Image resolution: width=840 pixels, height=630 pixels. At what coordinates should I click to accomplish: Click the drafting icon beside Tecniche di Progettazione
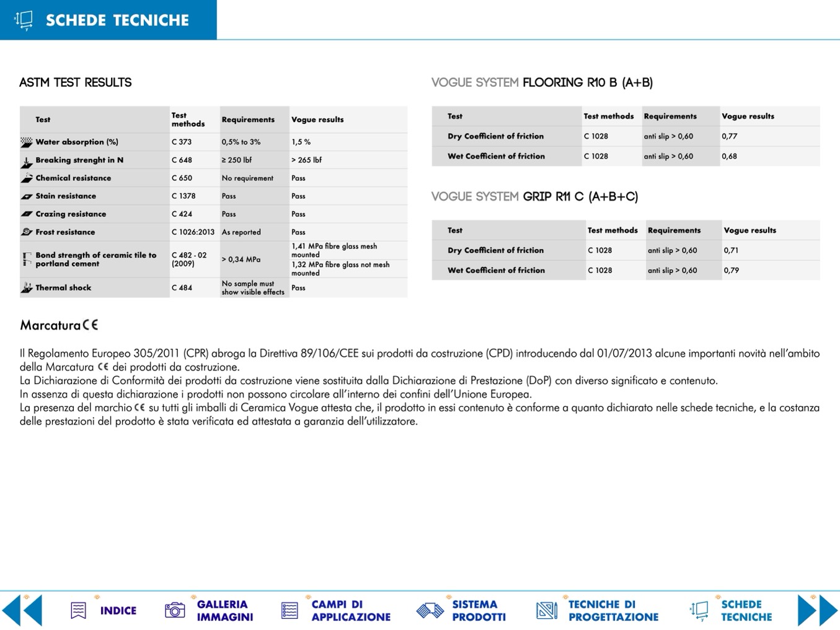[x=546, y=610]
